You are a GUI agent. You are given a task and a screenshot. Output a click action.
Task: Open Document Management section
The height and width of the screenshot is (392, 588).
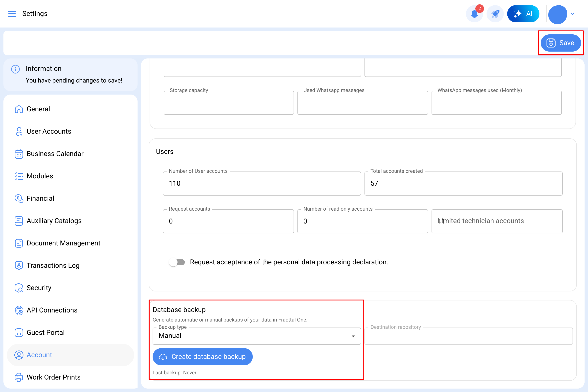coord(63,243)
